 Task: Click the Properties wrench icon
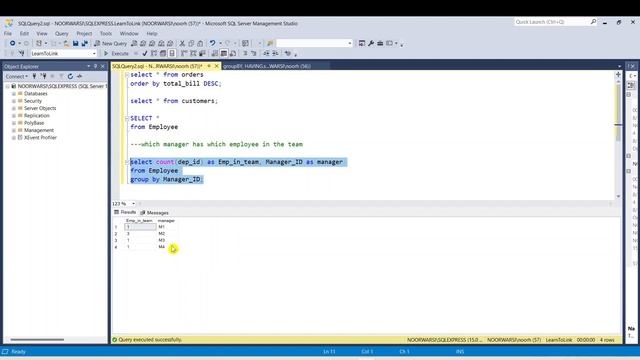(x=371, y=43)
